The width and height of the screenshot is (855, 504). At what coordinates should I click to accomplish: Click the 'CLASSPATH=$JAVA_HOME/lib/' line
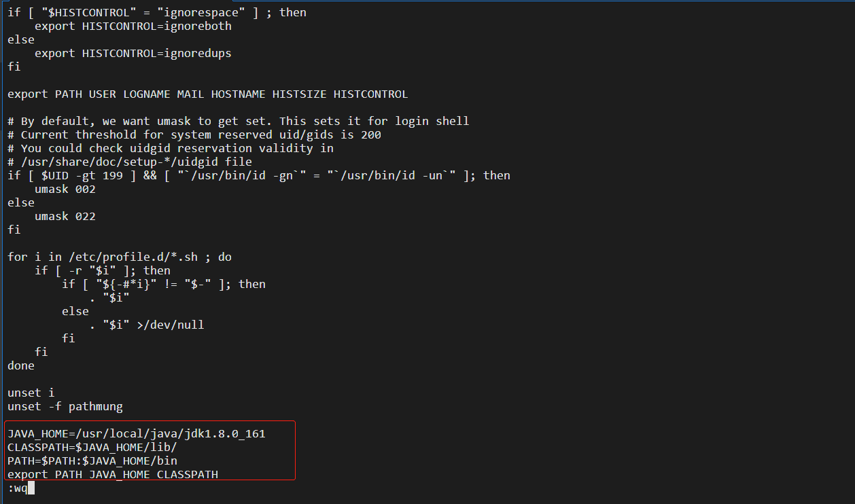92,447
